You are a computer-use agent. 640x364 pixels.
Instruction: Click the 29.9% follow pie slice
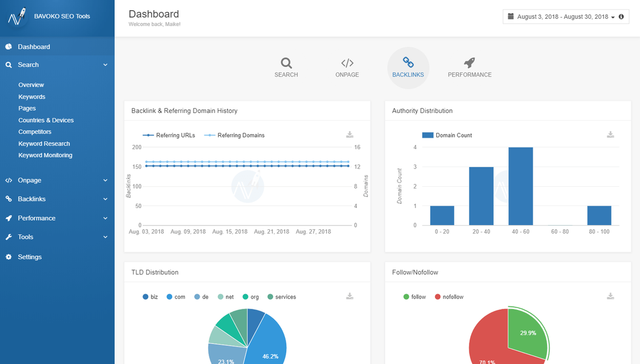(528, 334)
